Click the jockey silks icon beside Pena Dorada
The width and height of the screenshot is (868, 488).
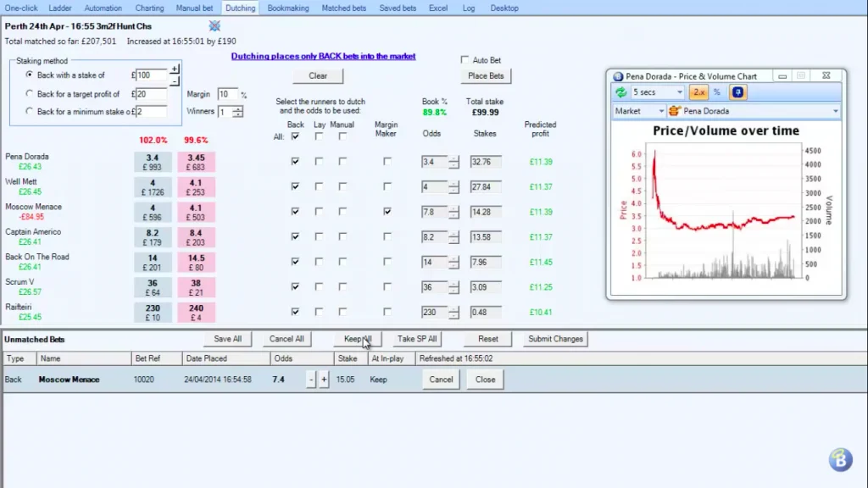674,111
